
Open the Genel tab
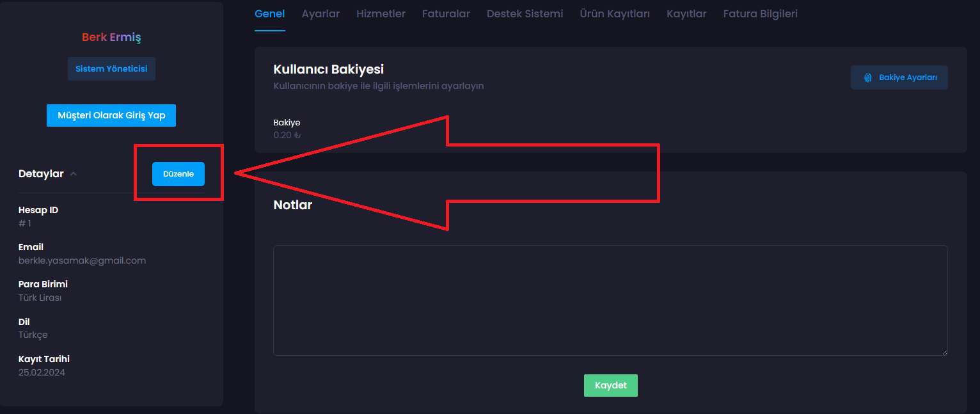tap(269, 13)
